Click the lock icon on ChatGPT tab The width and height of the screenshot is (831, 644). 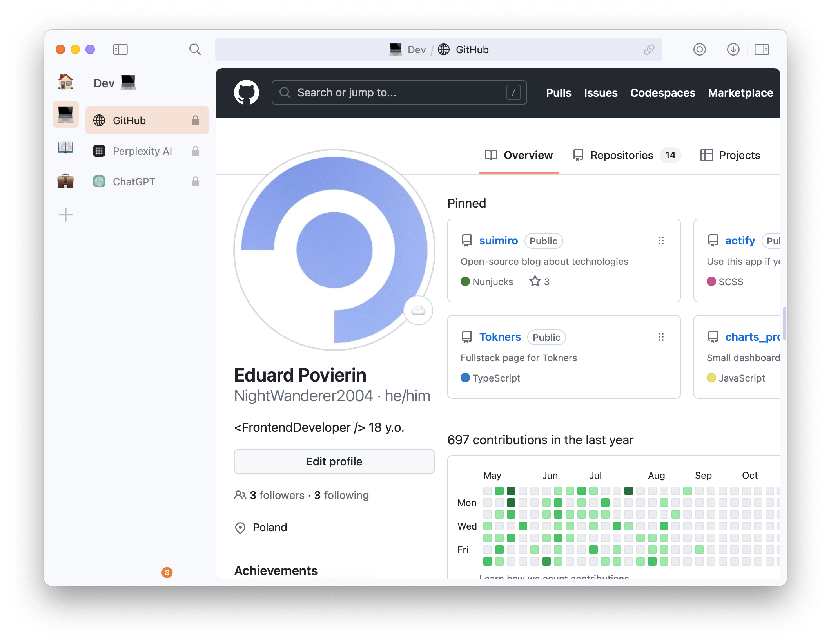(196, 181)
